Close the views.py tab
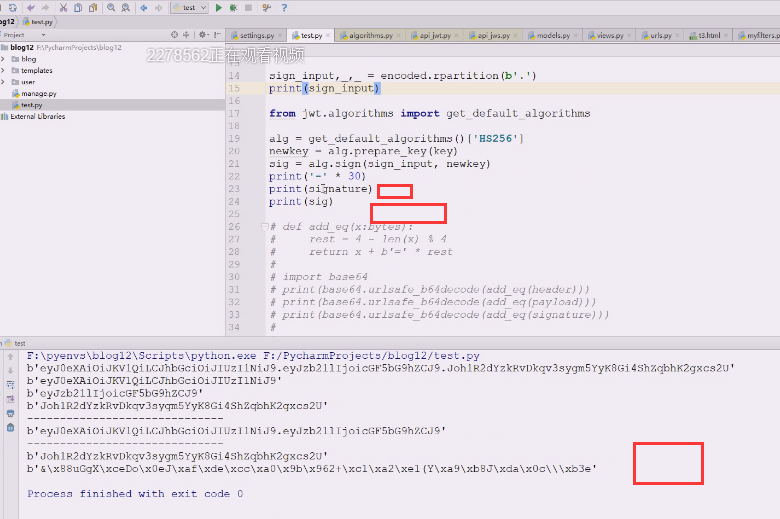Viewport: 780px width, 519px height. pos(629,35)
